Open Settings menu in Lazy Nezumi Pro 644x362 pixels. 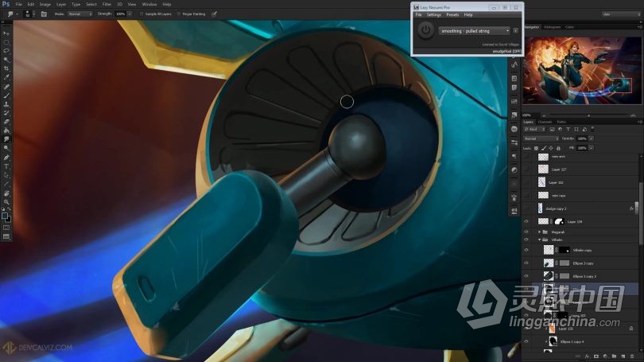[x=434, y=15]
